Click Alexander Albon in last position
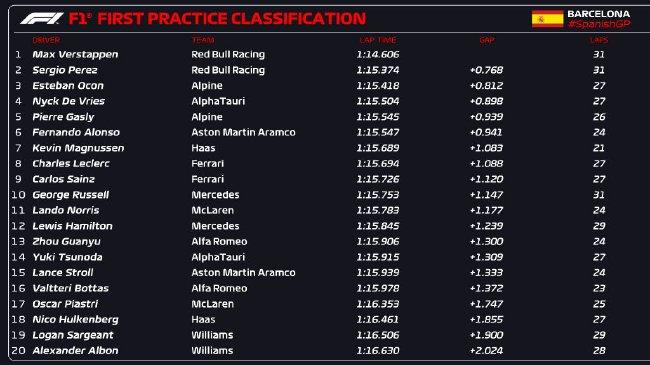 coord(75,350)
